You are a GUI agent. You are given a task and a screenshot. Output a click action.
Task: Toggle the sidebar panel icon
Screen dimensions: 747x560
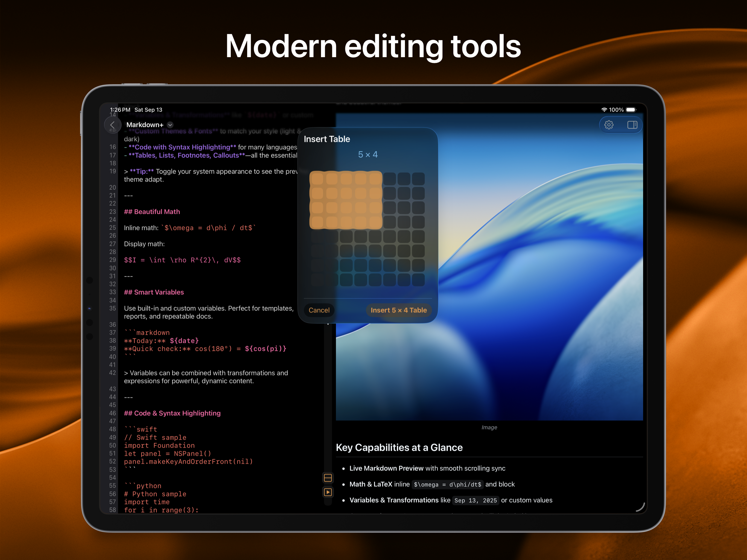[632, 125]
